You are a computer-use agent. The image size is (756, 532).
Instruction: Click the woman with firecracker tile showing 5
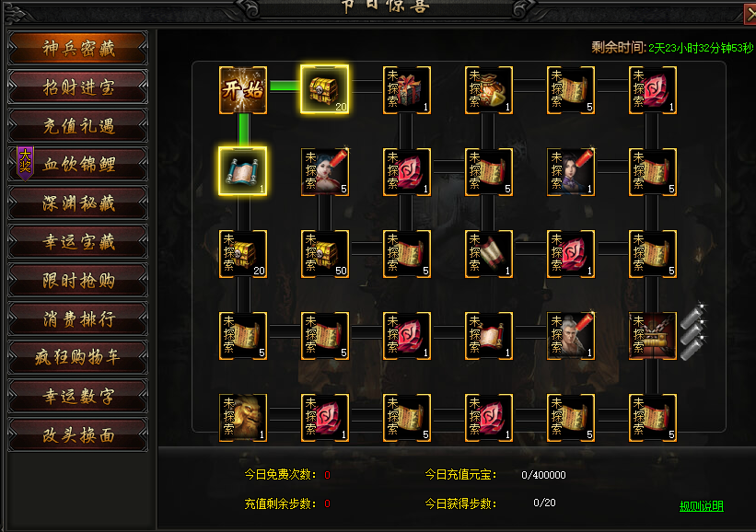tap(325, 172)
